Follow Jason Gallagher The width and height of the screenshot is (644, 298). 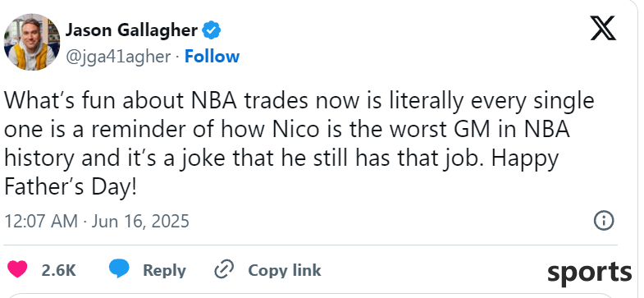pos(212,57)
